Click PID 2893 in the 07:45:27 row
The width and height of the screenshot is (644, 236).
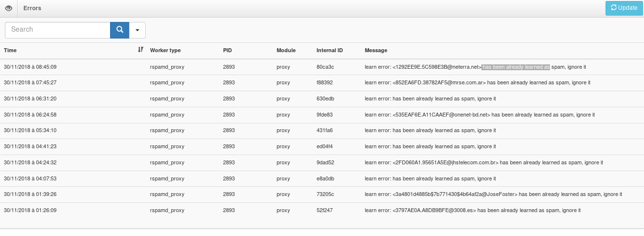[229, 83]
